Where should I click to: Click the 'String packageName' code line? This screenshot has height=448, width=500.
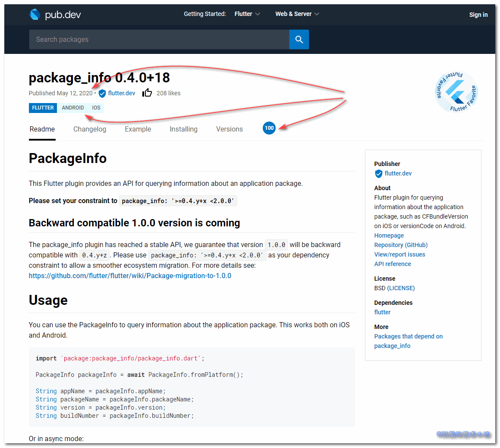[x=114, y=399]
